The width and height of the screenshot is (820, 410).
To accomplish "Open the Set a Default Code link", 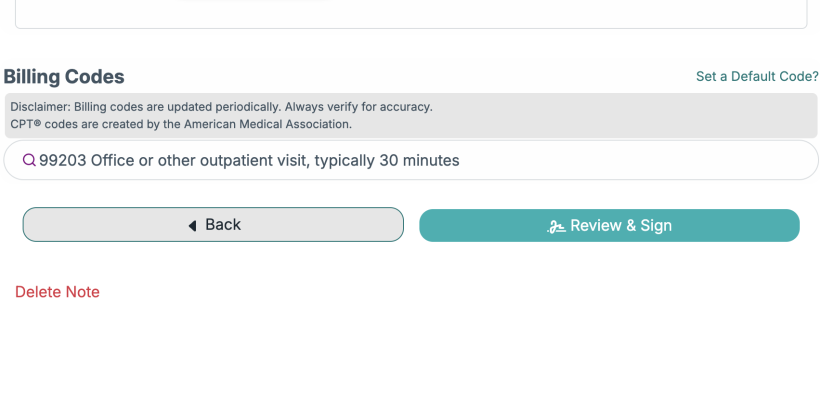I will click(x=757, y=76).
